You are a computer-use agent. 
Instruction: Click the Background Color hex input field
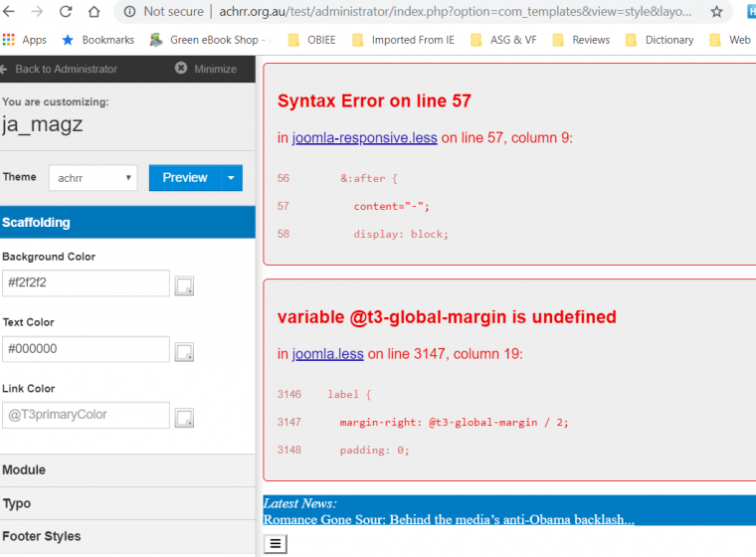coord(86,283)
